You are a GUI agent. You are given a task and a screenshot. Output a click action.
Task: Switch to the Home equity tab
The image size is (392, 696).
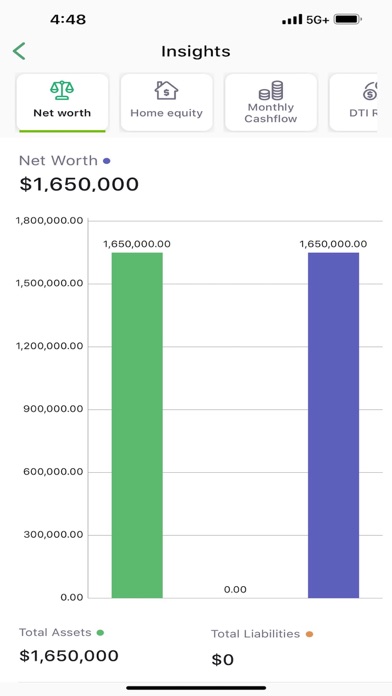click(166, 103)
